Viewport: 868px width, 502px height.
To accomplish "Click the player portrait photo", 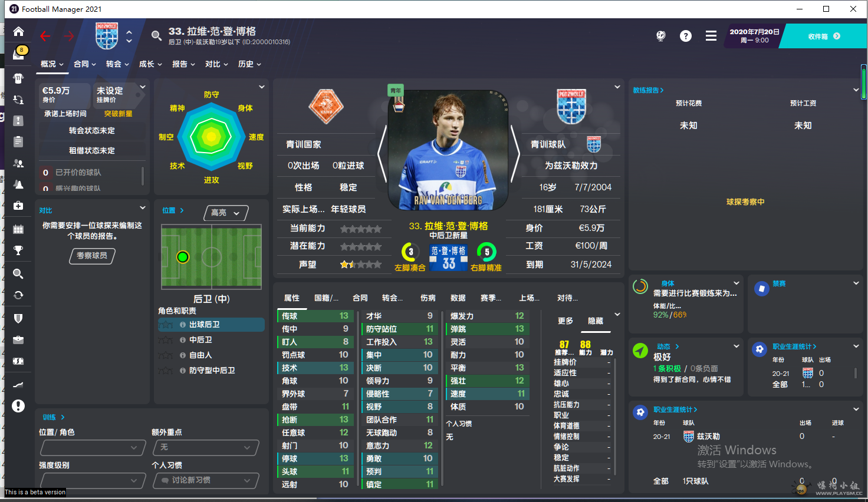I will [448, 150].
